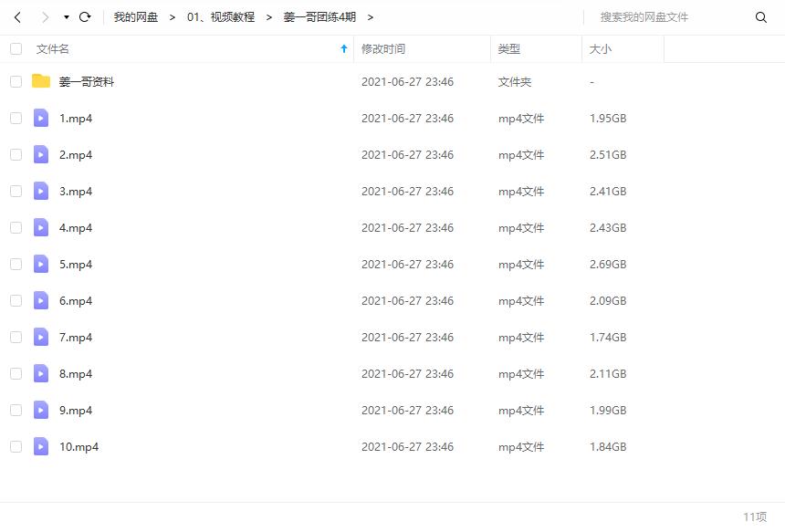The image size is (785, 532).
Task: Click mp4文件 type cell of 6.mp4
Action: pyautogui.click(x=520, y=301)
